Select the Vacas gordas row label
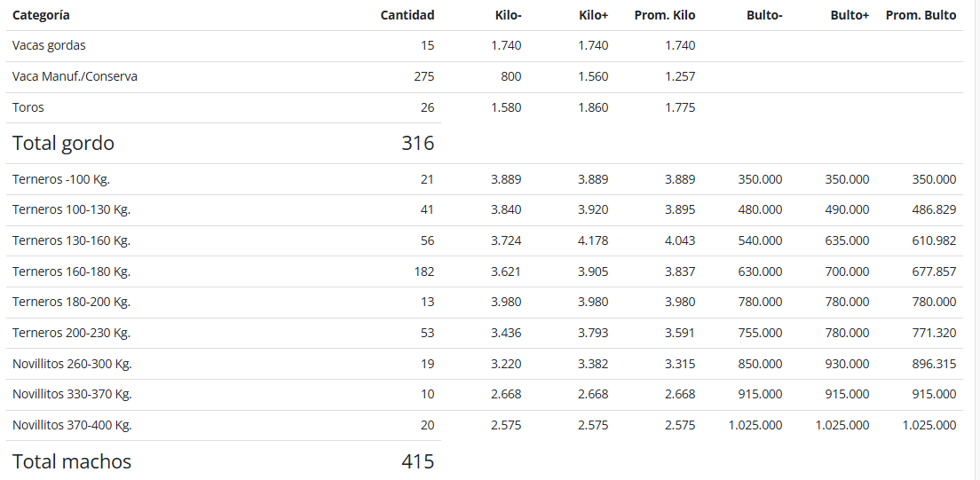Image resolution: width=980 pixels, height=480 pixels. [x=49, y=45]
